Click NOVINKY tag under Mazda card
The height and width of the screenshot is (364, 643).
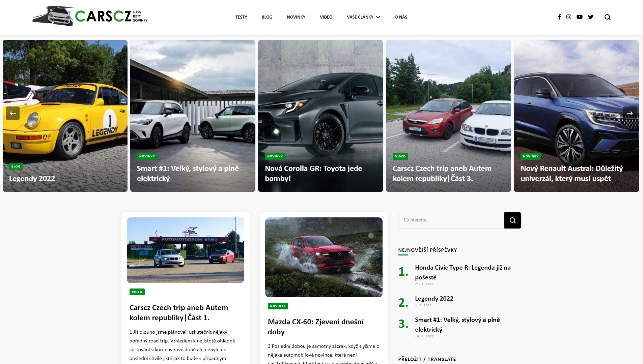[278, 306]
